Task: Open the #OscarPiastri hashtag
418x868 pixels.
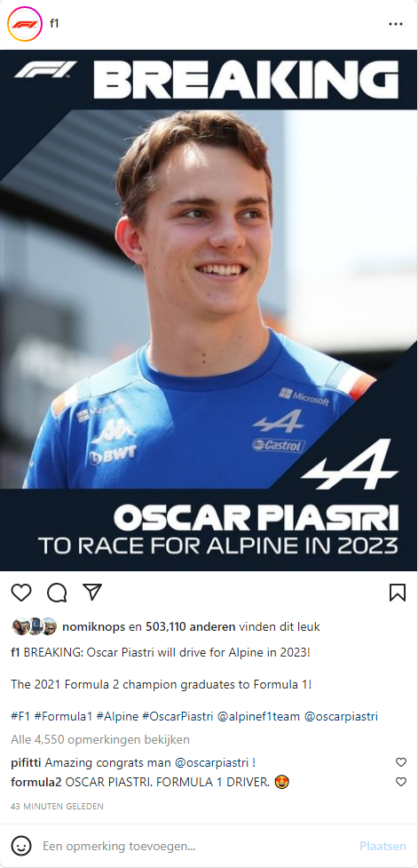Action: 177,716
